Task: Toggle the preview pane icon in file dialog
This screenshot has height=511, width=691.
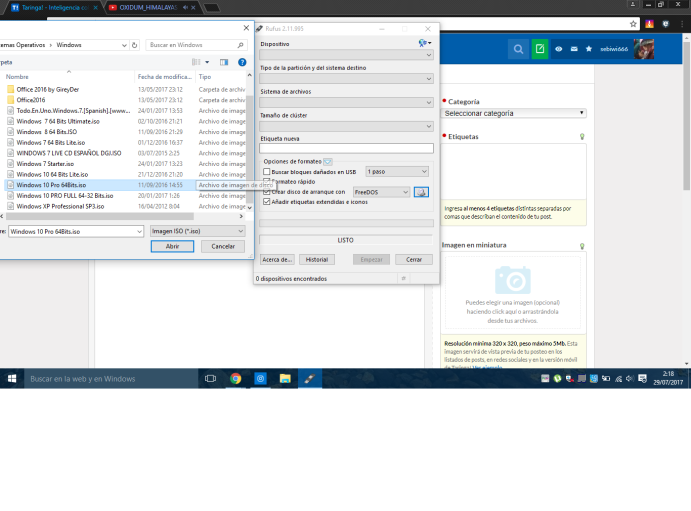Action: [x=224, y=62]
